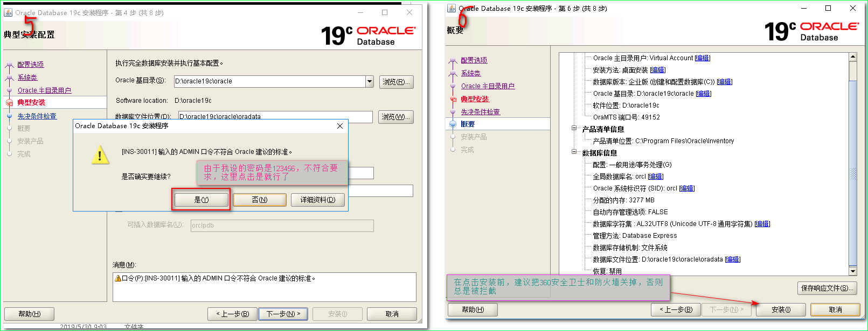
Task: Click the summary tree scrollbar down arrow
Action: tap(853, 271)
